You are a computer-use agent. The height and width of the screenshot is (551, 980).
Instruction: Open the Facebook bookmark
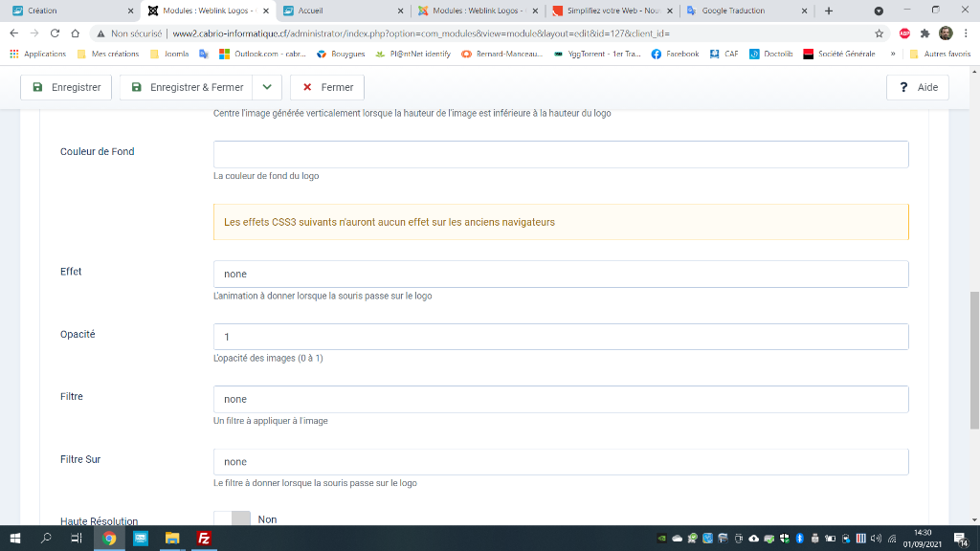pyautogui.click(x=676, y=54)
